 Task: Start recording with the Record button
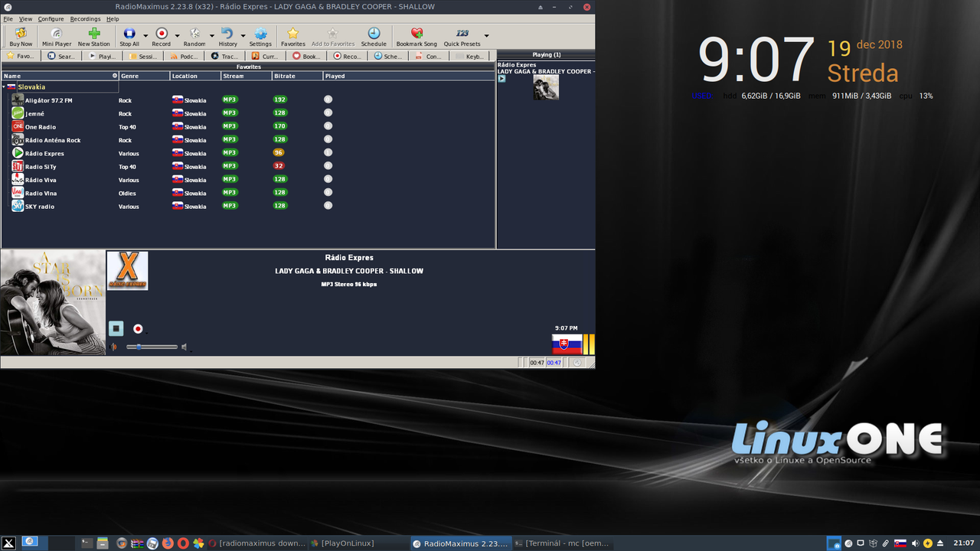[x=161, y=36]
